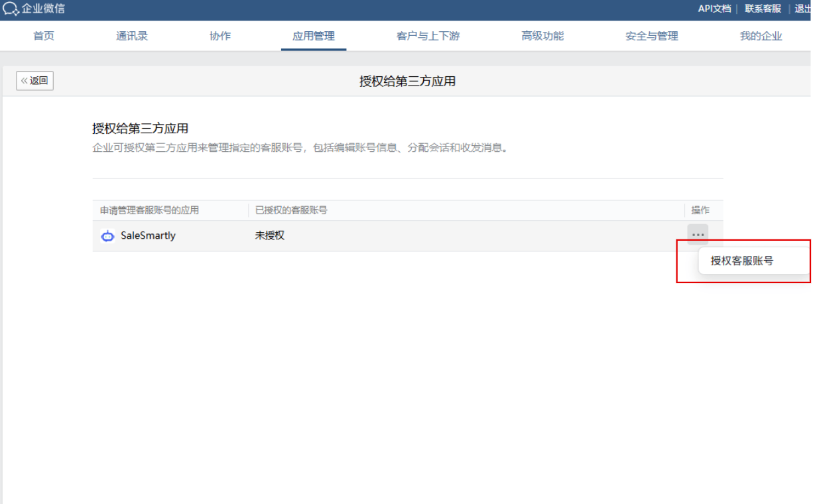
Task: Click the SaleSmartly robot app icon
Action: click(107, 236)
